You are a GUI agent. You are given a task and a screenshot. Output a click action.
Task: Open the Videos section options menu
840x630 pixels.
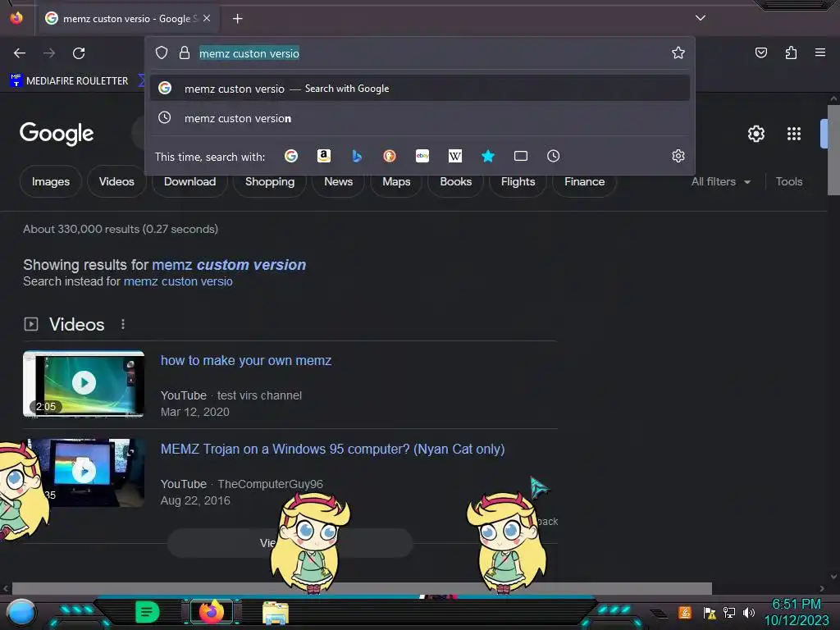pos(123,324)
